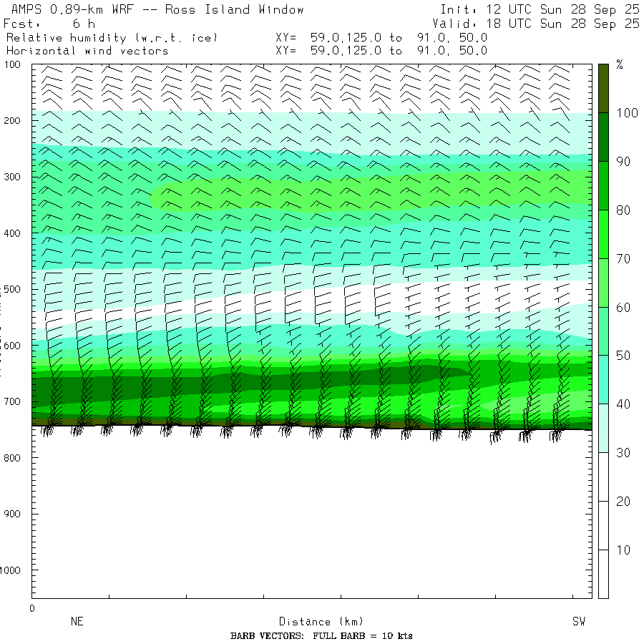
Task: Select the green 80–90% colorbar segment
Action: tap(603, 185)
